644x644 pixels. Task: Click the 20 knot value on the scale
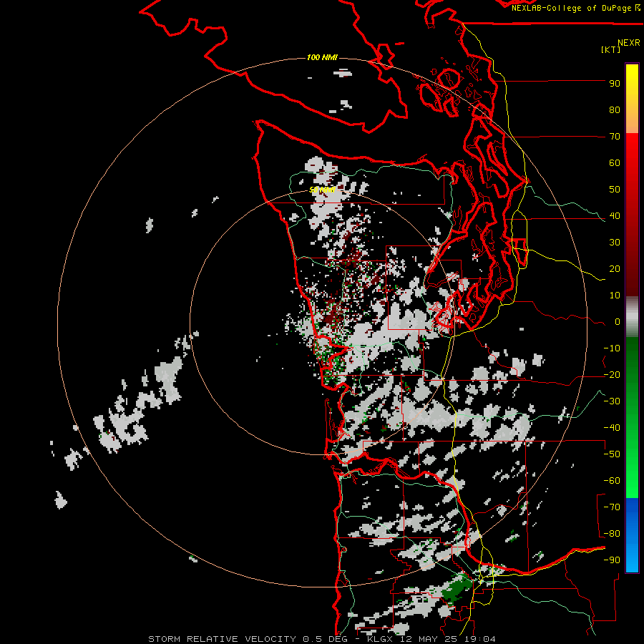[615, 269]
